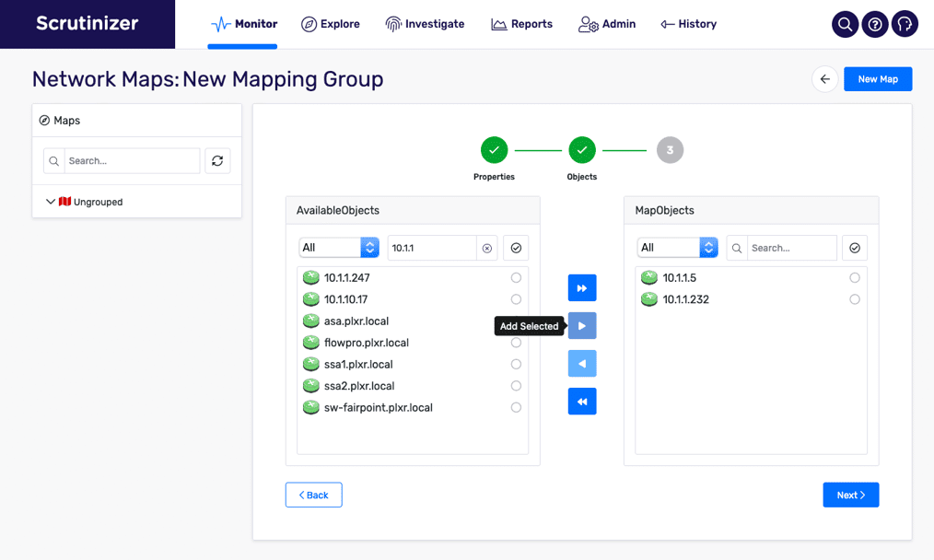
Task: Collapse the Ungrouped tree chevron
Action: pos(51,202)
